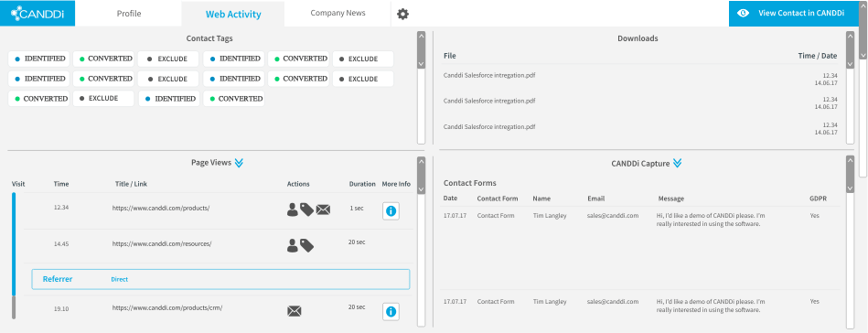This screenshot has width=868, height=333.
Task: Click the Downloads heading
Action: pos(638,38)
